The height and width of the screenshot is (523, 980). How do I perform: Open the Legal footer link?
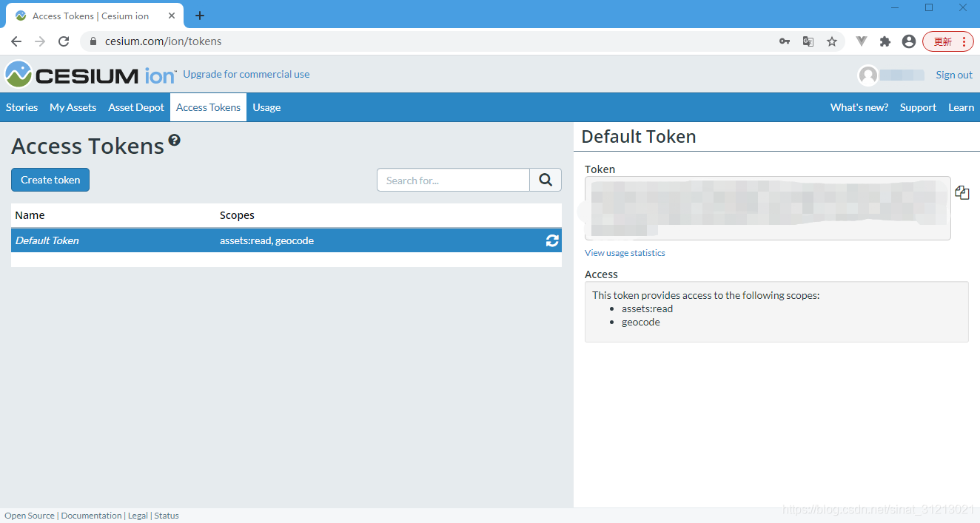[138, 516]
